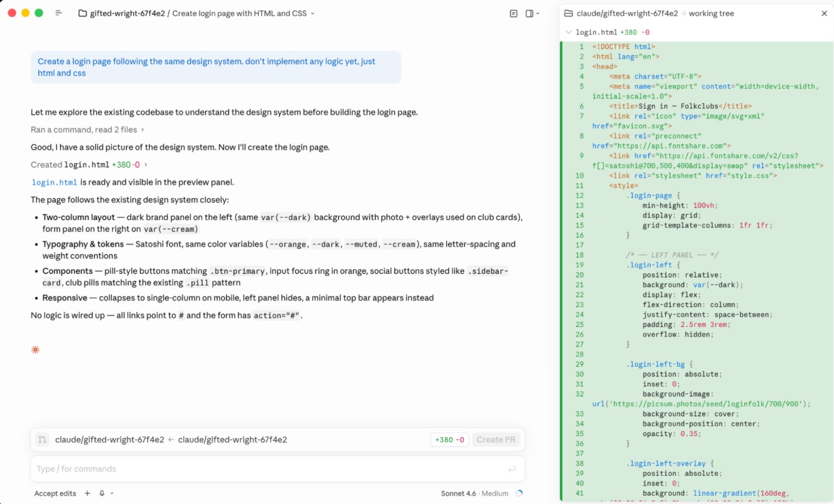The image size is (834, 504).
Task: Click the 'var(--cream)' inline code
Action: (x=171, y=229)
